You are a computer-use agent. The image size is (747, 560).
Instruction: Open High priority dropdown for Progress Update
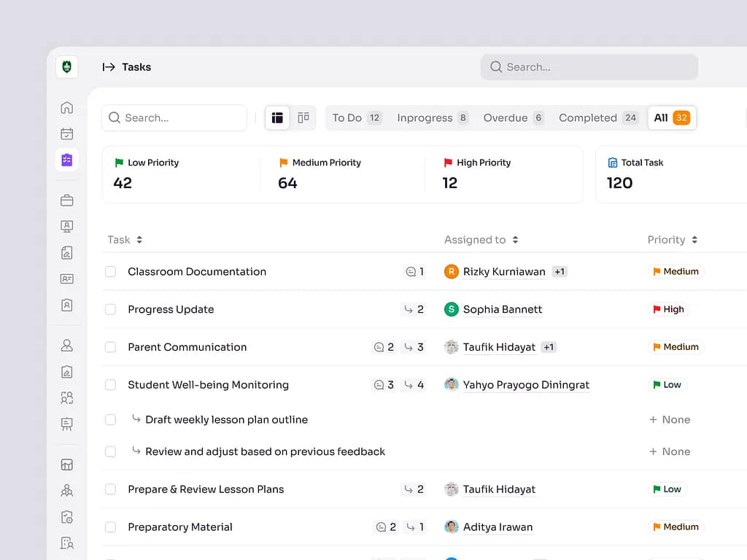click(x=668, y=309)
